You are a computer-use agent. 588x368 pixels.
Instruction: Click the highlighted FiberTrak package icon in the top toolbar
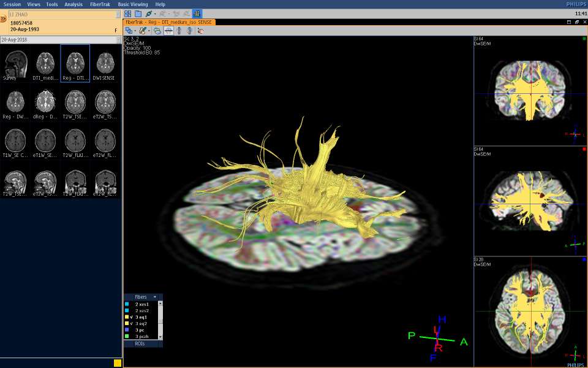pos(197,14)
